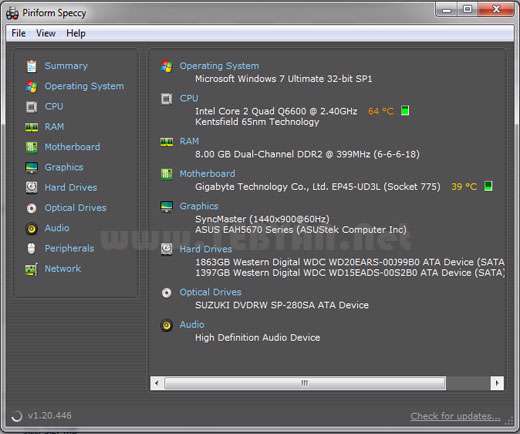
Task: Click the 1863GB Western Digital drive entry
Action: pyautogui.click(x=350, y=262)
